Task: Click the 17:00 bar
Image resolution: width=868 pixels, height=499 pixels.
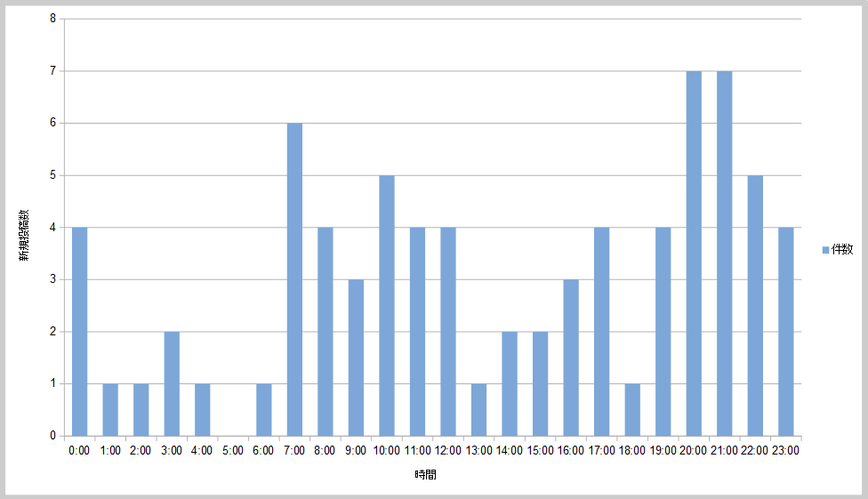Action: 602,332
